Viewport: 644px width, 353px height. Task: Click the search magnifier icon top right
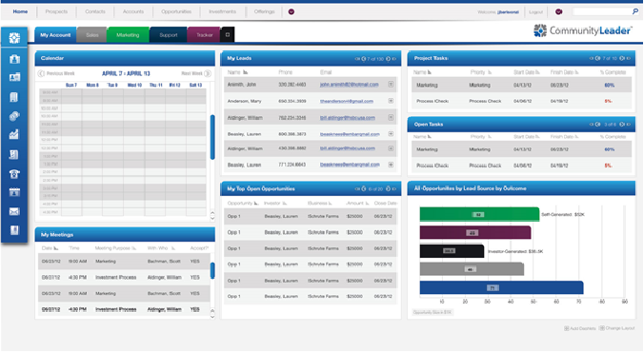(x=635, y=11)
